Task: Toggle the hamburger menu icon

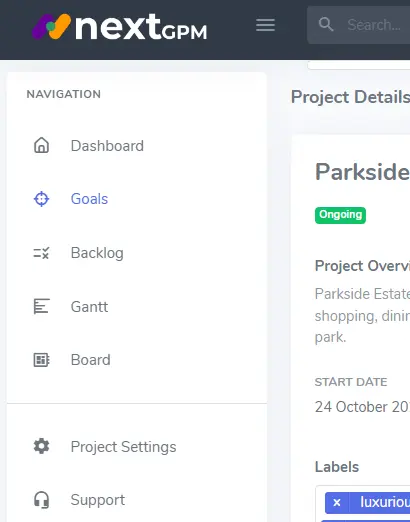Action: pyautogui.click(x=265, y=25)
